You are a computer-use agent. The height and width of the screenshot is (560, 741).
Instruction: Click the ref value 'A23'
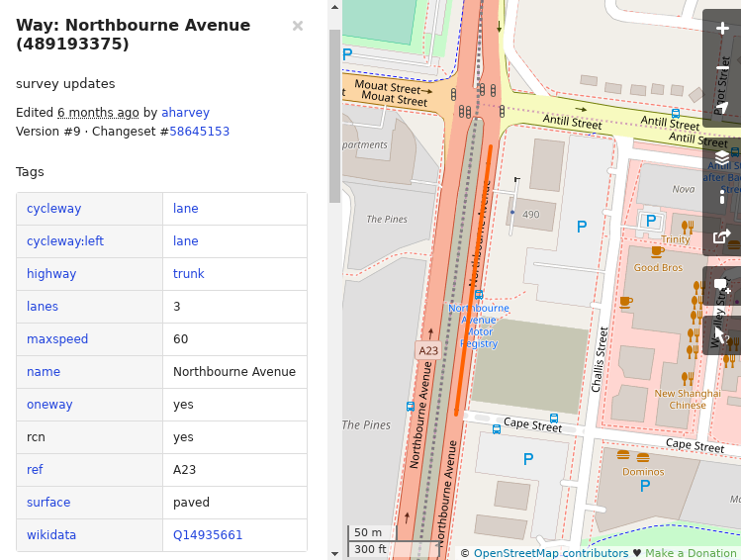[x=184, y=470]
